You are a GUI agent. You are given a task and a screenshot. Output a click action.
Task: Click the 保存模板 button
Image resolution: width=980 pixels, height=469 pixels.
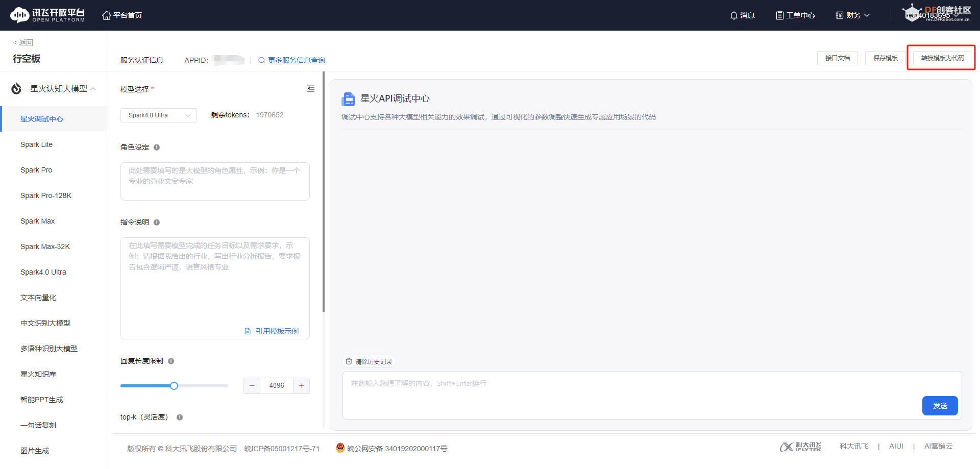[x=886, y=58]
